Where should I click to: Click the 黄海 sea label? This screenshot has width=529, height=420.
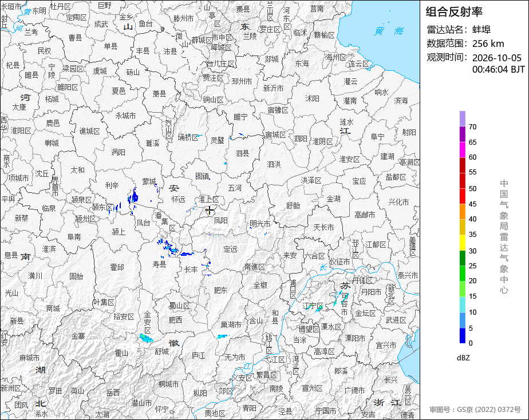tap(389, 31)
